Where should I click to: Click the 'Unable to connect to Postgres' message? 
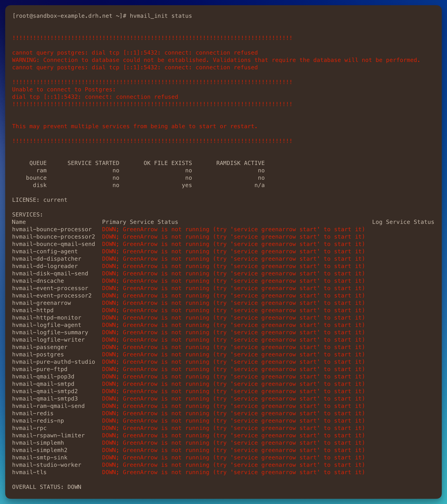64,89
